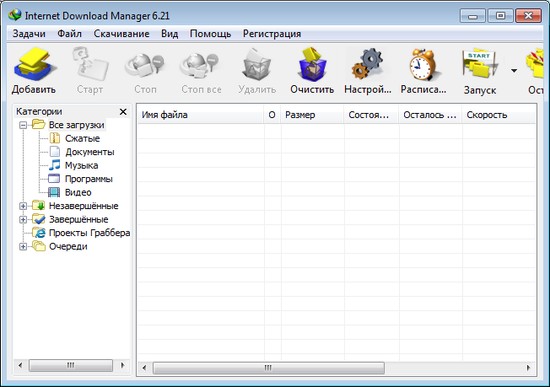Sort by the Состоя... column header
Image resolution: width=550 pixels, height=387 pixels.
(x=371, y=115)
